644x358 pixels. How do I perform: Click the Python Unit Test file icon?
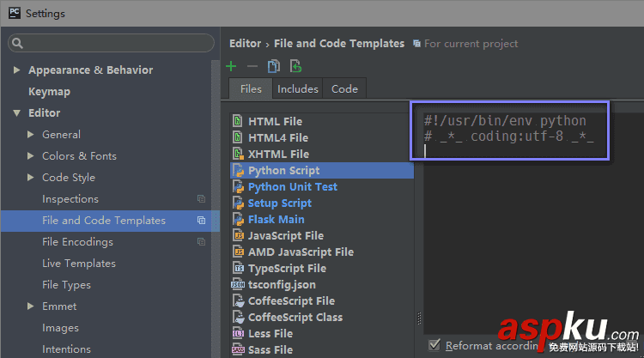[x=238, y=187]
